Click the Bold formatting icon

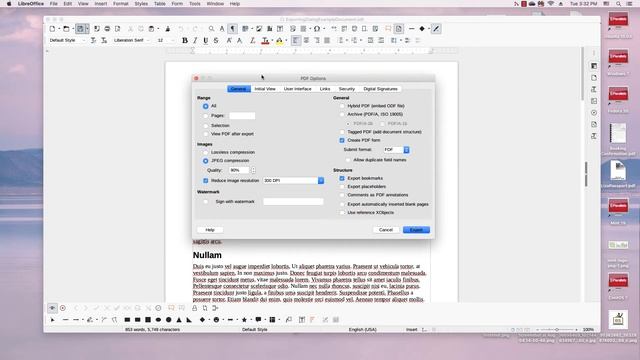tap(185, 40)
